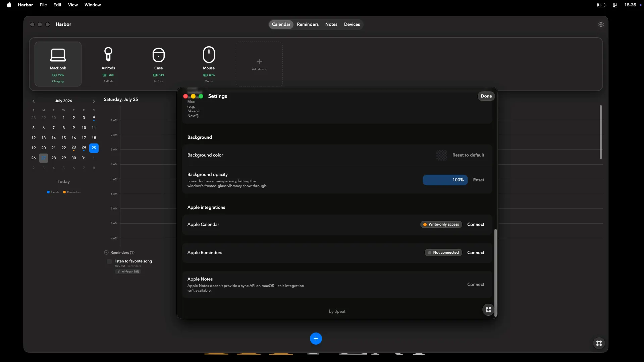Open the Harbor app menu

point(25,5)
